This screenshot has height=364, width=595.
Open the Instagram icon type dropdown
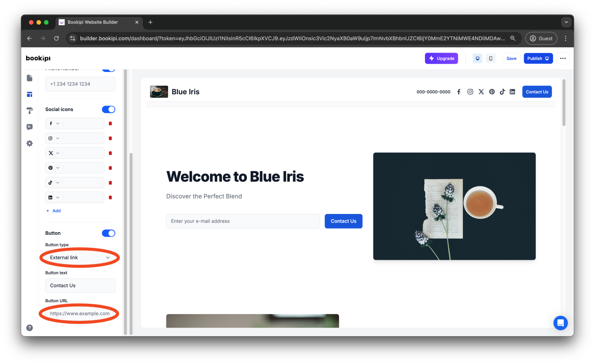click(54, 138)
